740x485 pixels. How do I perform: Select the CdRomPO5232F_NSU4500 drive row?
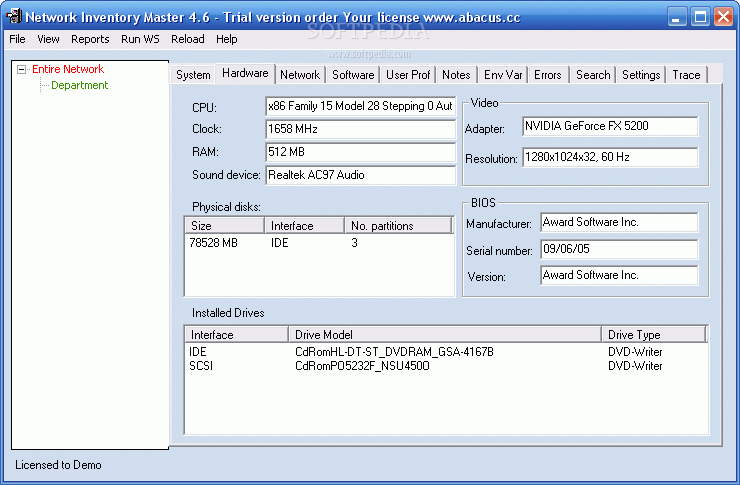click(x=446, y=366)
